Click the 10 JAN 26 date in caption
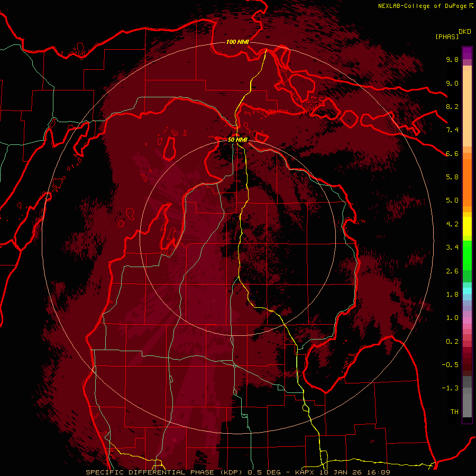The image size is (476, 476). coord(342,472)
